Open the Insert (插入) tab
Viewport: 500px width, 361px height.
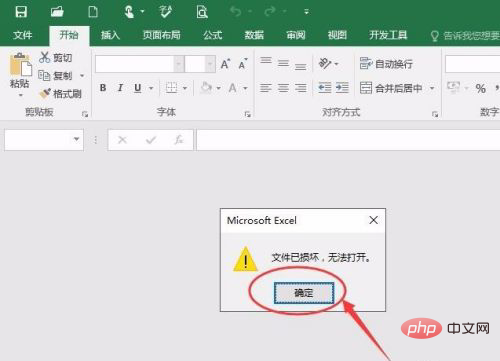[x=110, y=35]
